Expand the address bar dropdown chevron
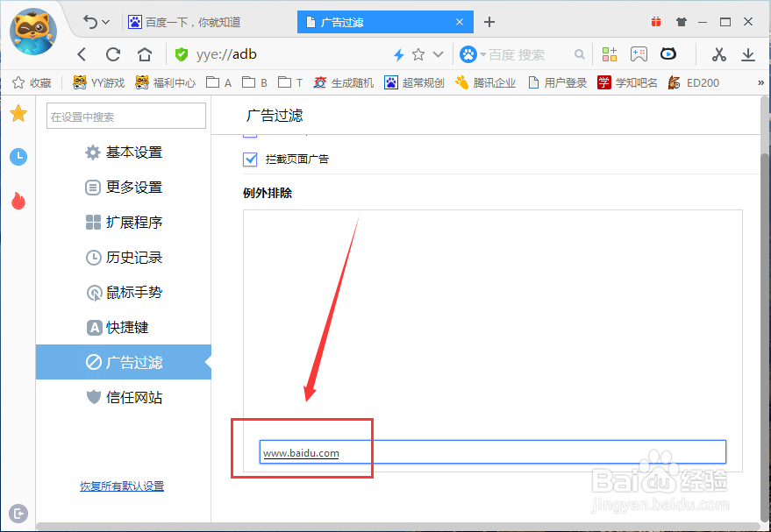Viewport: 771px width, 532px height. point(438,54)
